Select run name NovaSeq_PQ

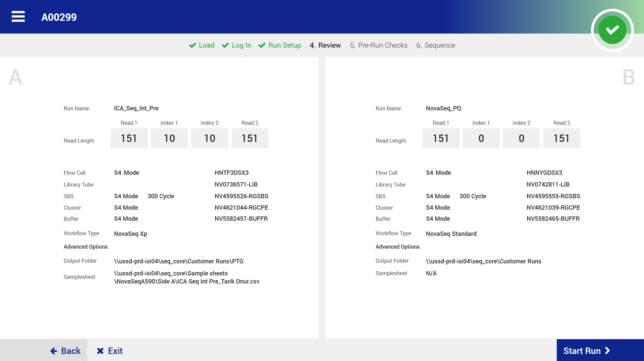(443, 108)
